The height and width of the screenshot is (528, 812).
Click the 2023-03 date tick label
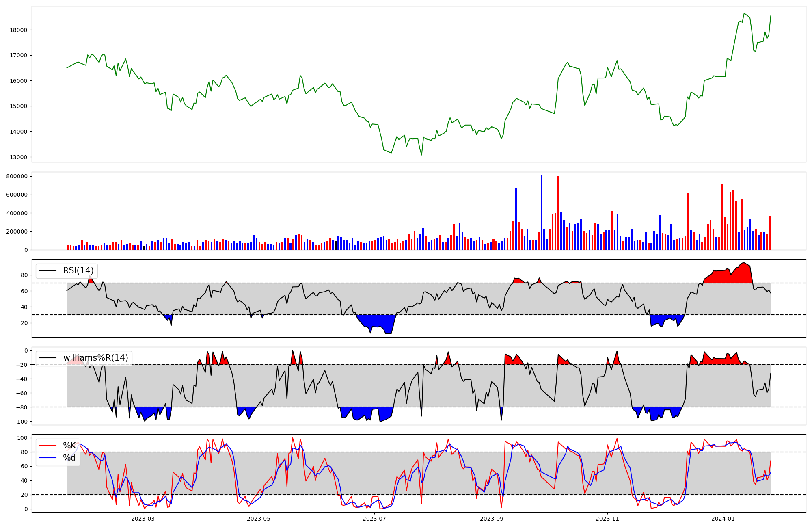[x=143, y=519]
